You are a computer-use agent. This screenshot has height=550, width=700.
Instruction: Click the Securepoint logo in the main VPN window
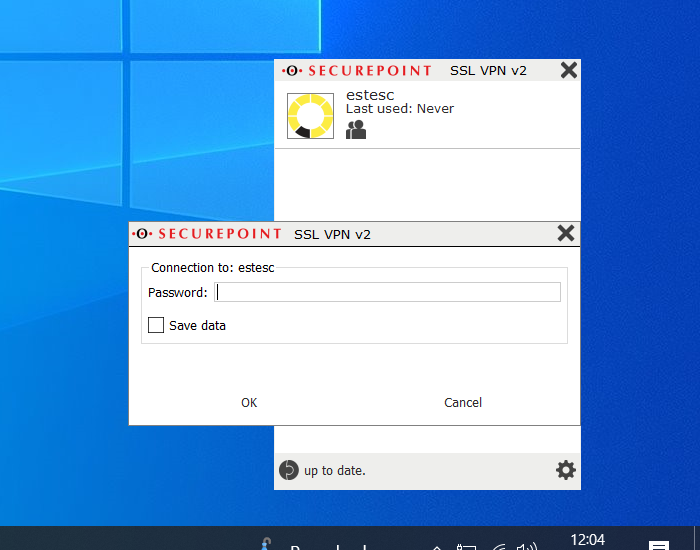[356, 71]
